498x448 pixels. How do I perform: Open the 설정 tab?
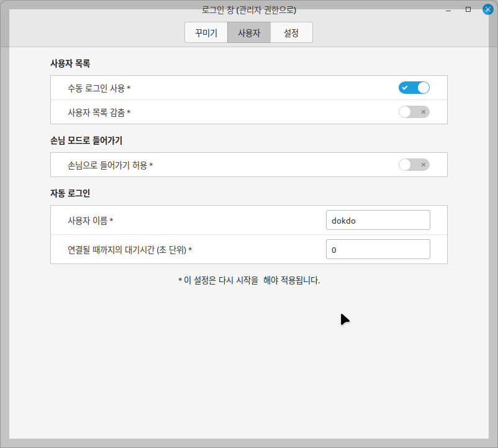coord(291,32)
